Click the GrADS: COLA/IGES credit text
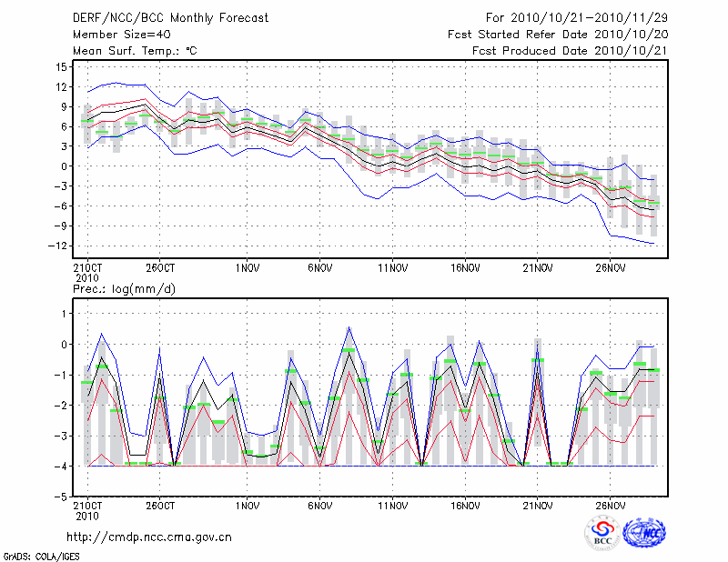728x562 pixels. click(39, 556)
